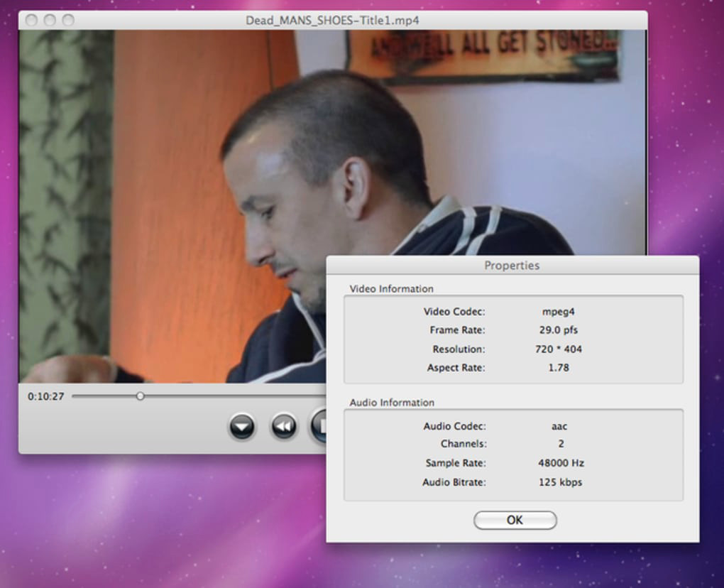This screenshot has height=588, width=724.
Task: Click the Frame Rate value 29.0 pfs
Action: coord(558,330)
